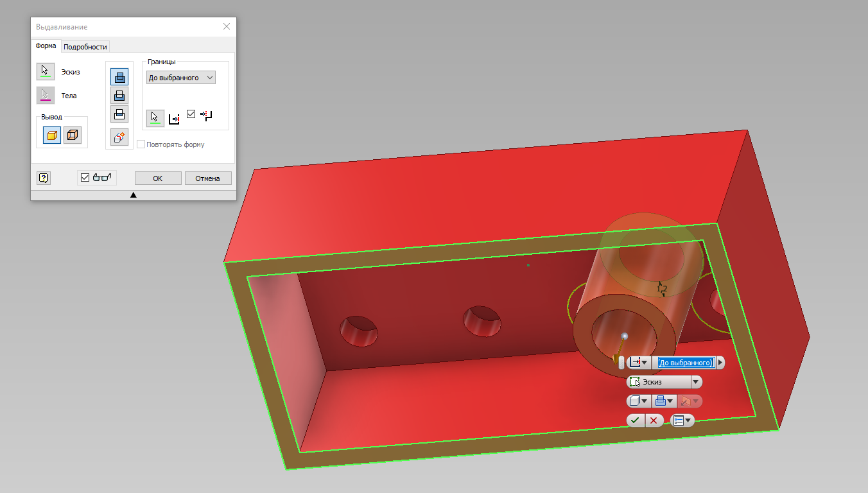Click the red X cancel in the mini-toolbar
Image resolution: width=868 pixels, height=493 pixels.
point(654,420)
